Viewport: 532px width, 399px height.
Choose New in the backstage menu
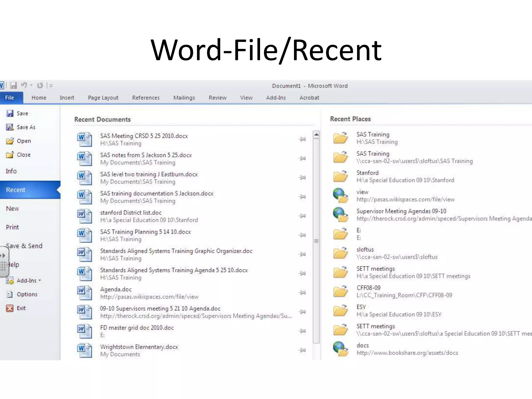pyautogui.click(x=12, y=209)
